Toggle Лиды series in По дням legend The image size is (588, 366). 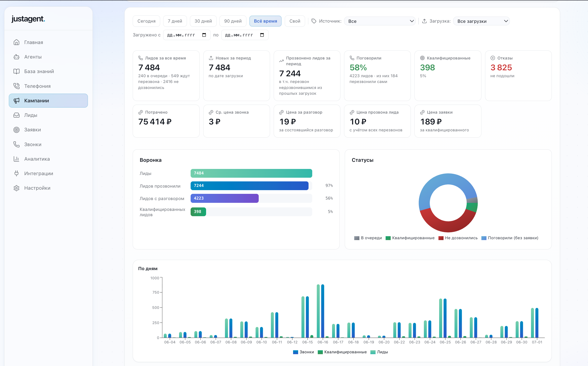tap(379, 352)
